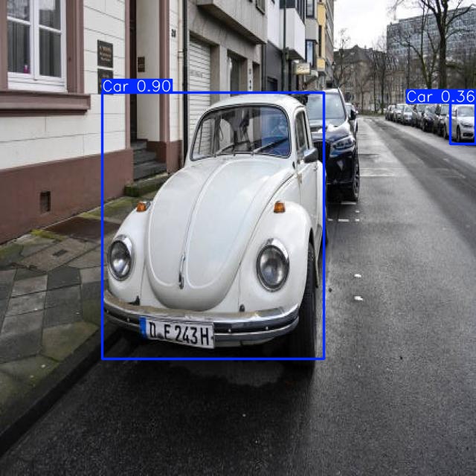The width and height of the screenshot is (476, 476).
Task: Select the "Car 0.90" detection label
Action: tap(137, 86)
